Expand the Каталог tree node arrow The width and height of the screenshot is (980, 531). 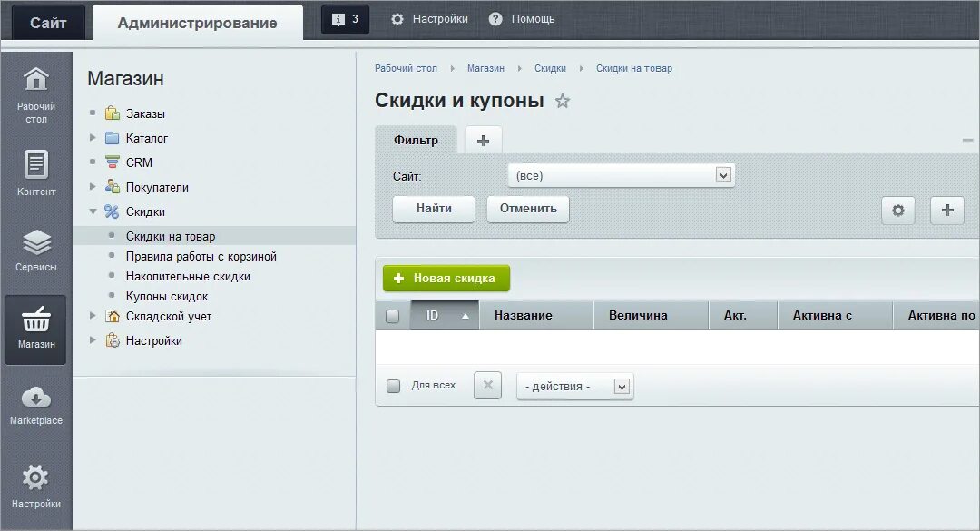93,138
